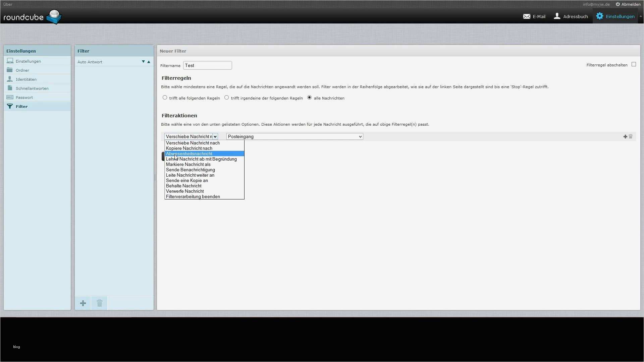Select Auto Antwort filter entry
Viewport: 644px width, 362px height.
[90, 62]
